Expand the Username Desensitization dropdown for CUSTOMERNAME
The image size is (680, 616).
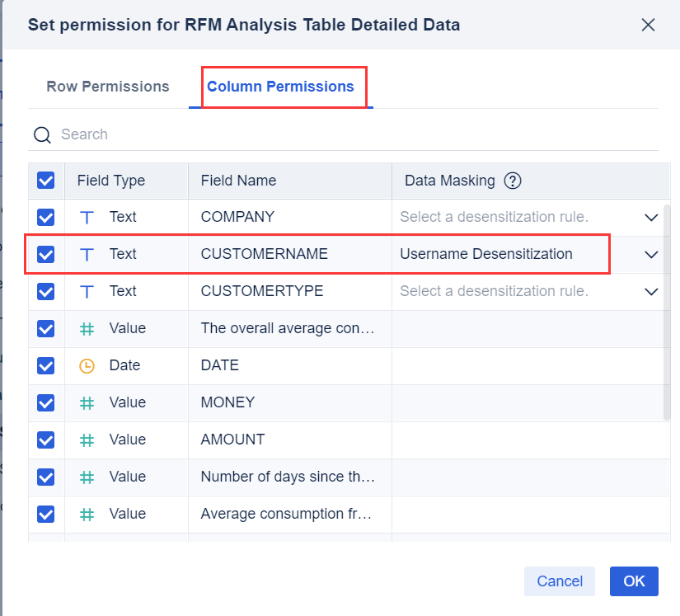[x=651, y=254]
